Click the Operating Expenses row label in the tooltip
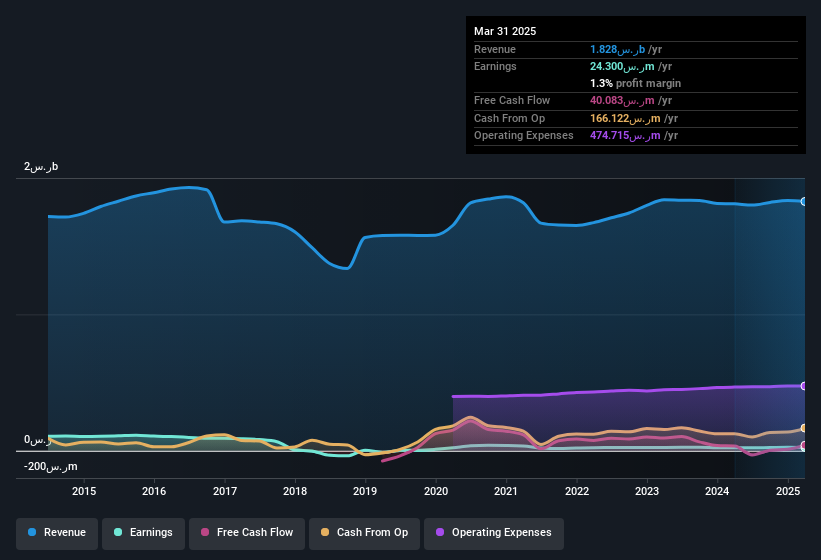Viewport: 821px width, 560px height. click(x=524, y=136)
